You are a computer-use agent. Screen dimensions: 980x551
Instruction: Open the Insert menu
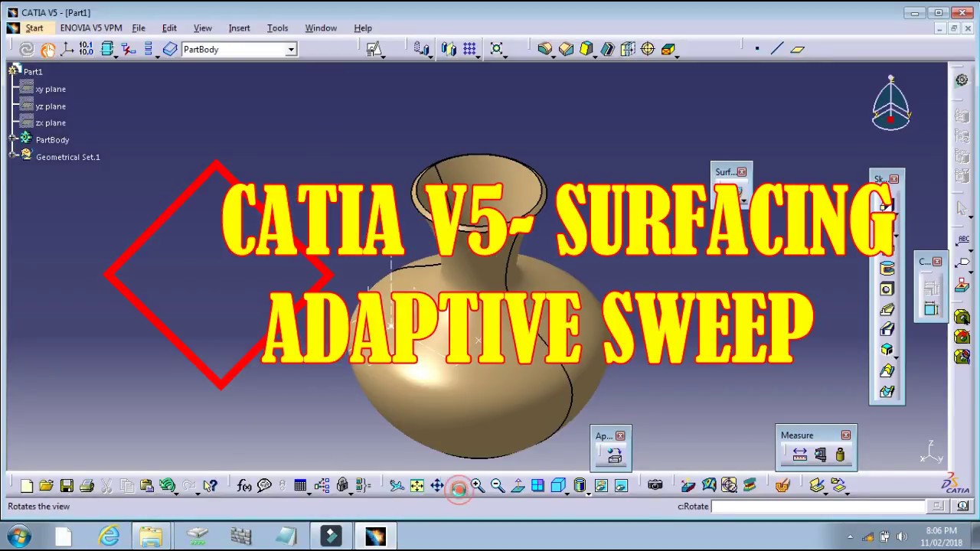(x=239, y=28)
